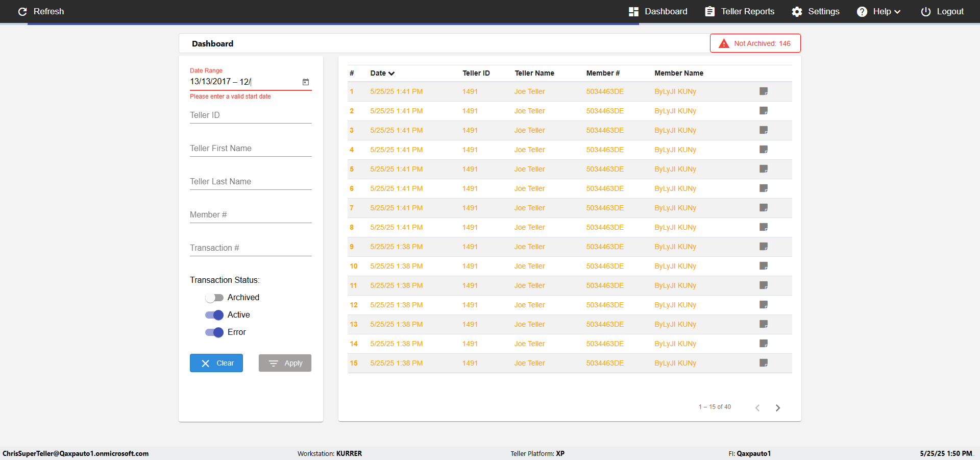980x460 pixels.
Task: Open the note icon for row 7
Action: [x=764, y=208]
